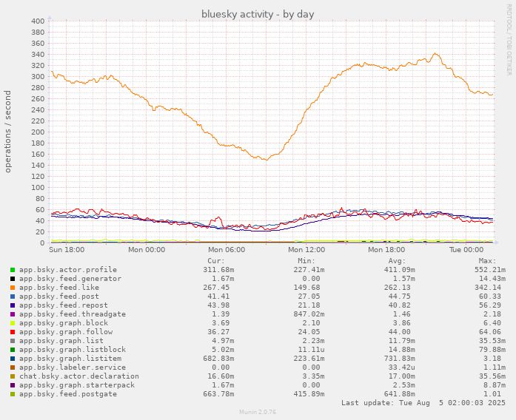This screenshot has height=420, width=516.
Task: Click the app.bsky.graph.block legend label
Action: (x=64, y=323)
